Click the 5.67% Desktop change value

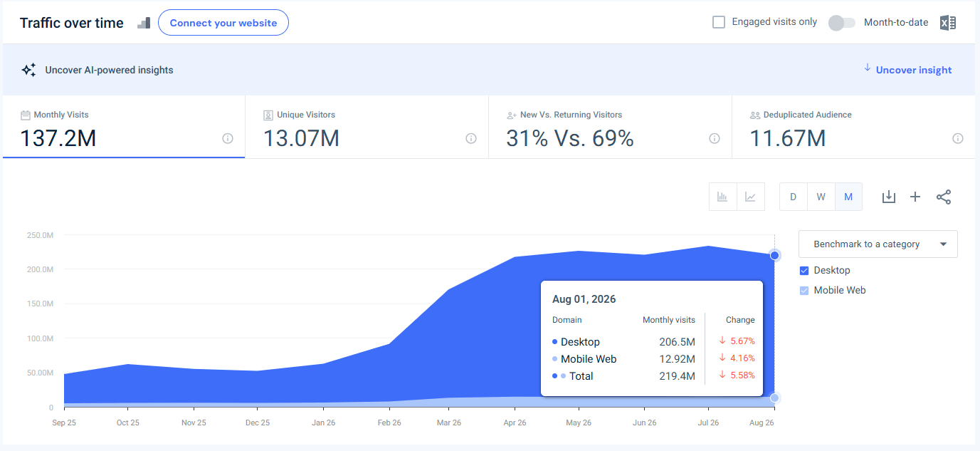pos(742,341)
